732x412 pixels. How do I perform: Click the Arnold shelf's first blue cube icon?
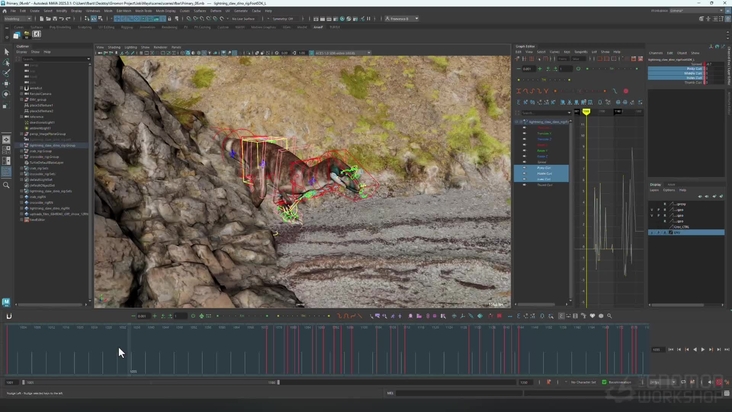(17, 35)
